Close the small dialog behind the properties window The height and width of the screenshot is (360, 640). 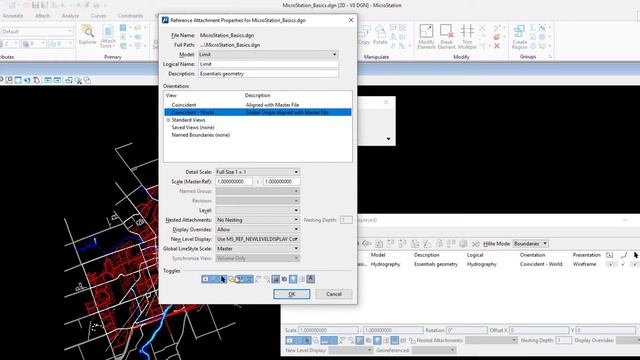point(386,102)
